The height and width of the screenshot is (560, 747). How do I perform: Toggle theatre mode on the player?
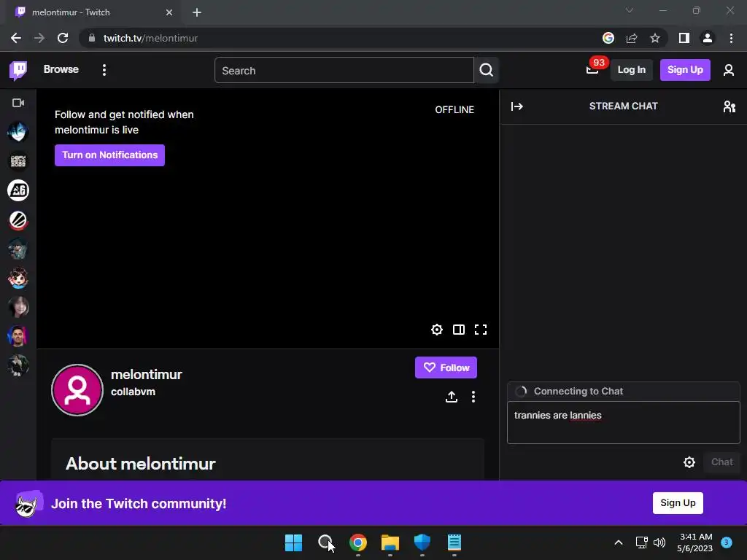point(458,330)
